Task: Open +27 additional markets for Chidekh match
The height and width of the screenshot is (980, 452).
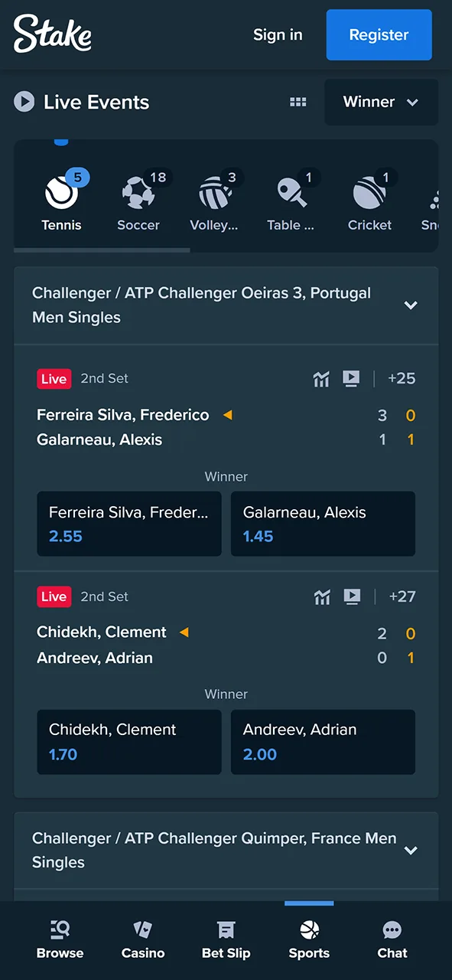Action: pyautogui.click(x=402, y=596)
